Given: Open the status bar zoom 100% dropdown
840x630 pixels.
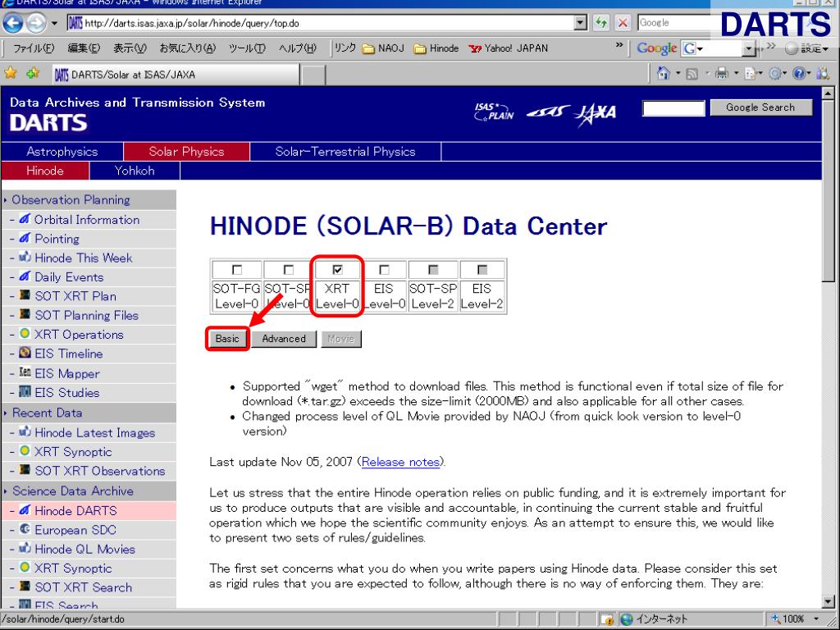Looking at the screenshot, I should pos(816,619).
